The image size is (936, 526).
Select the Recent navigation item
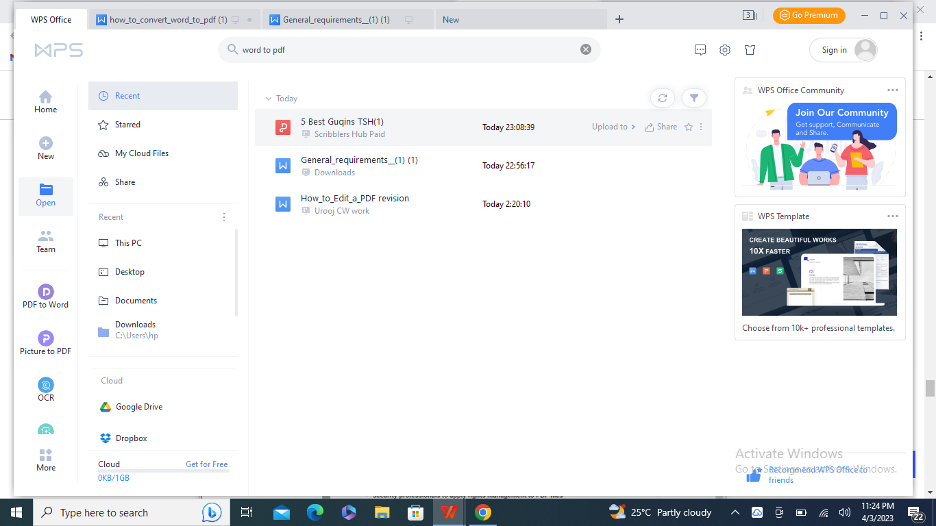(x=163, y=96)
